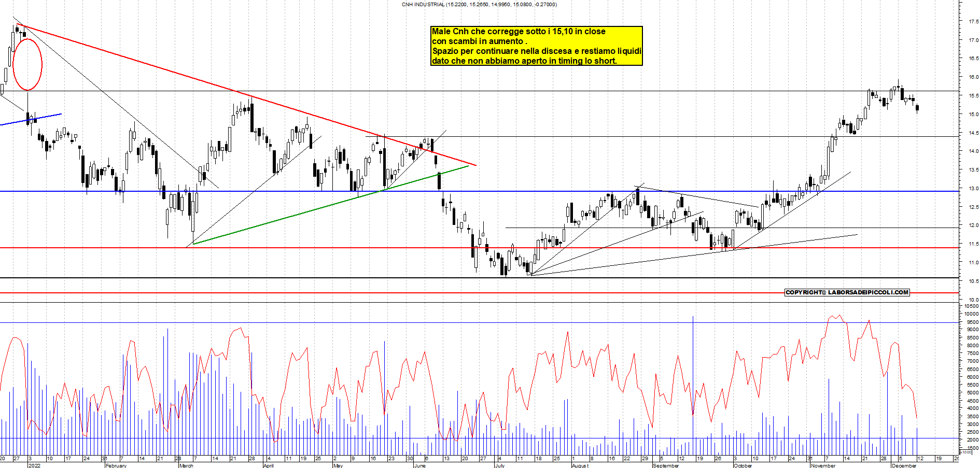980x468 pixels.
Task: Click the May month label
Action: click(x=338, y=465)
